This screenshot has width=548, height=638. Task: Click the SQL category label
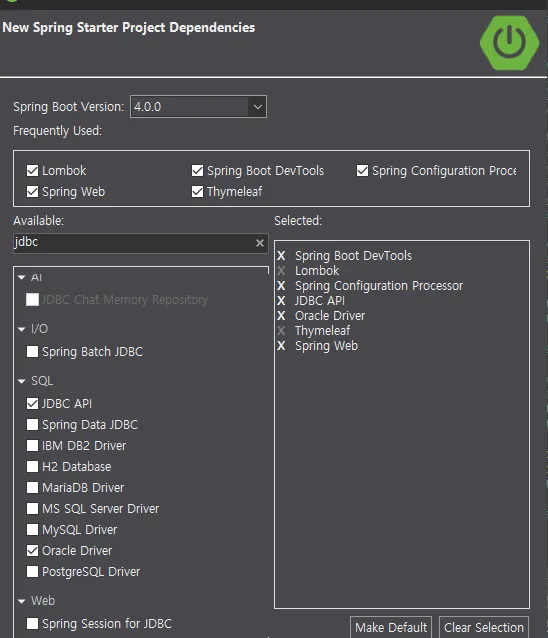tap(42, 381)
